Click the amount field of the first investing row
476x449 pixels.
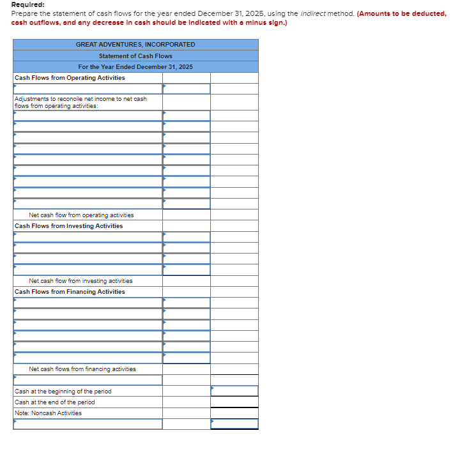coord(187,237)
